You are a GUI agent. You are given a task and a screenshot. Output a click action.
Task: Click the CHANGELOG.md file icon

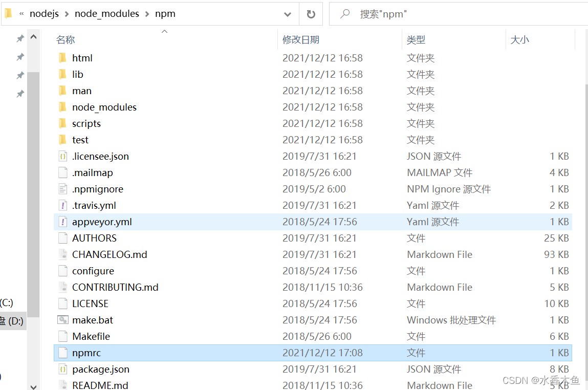[x=62, y=254]
